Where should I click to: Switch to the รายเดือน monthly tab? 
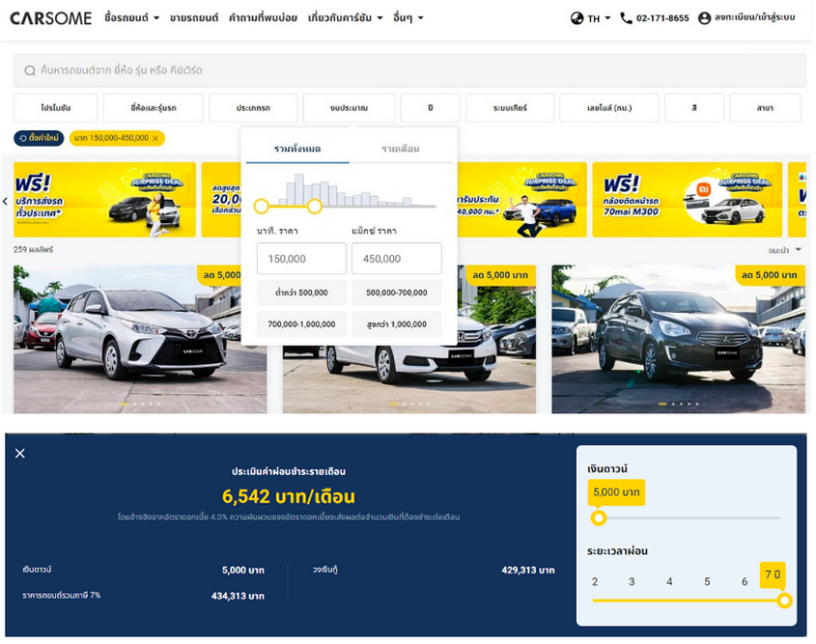(400, 149)
